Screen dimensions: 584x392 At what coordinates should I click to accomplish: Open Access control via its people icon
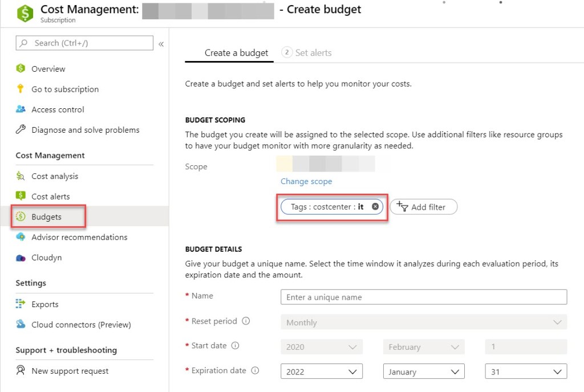point(21,109)
